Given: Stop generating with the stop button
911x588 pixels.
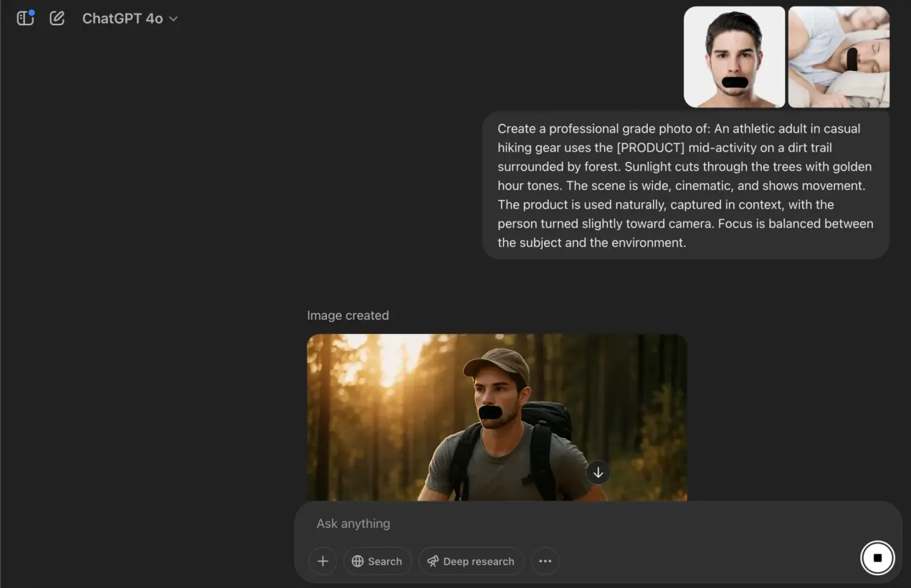Looking at the screenshot, I should point(877,558).
